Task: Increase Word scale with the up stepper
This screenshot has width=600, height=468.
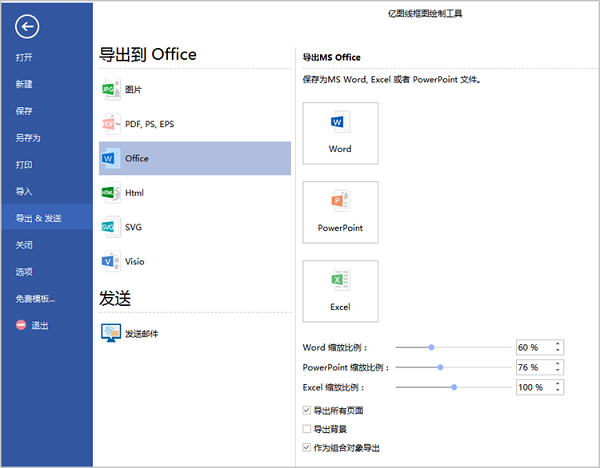Action: tap(558, 344)
